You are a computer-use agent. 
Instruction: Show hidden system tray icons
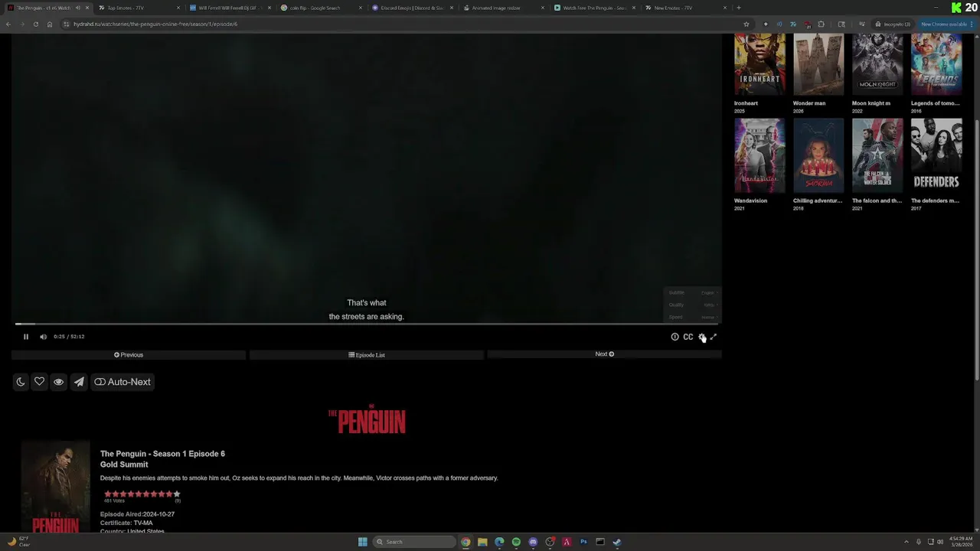pyautogui.click(x=906, y=542)
